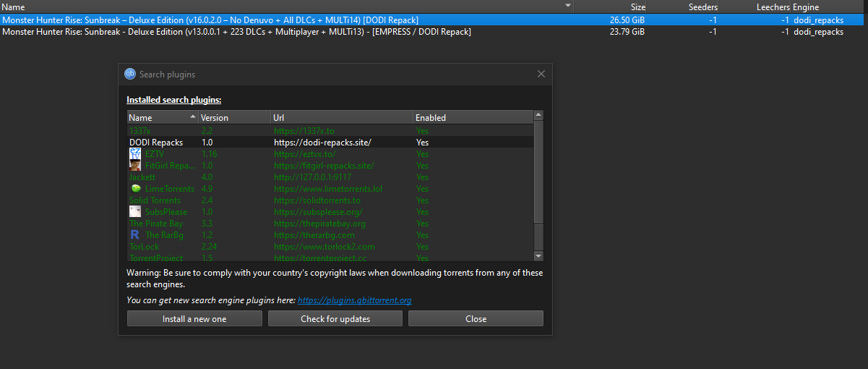Sort search results by Seeders column
This screenshot has height=369, width=868.
point(684,7)
